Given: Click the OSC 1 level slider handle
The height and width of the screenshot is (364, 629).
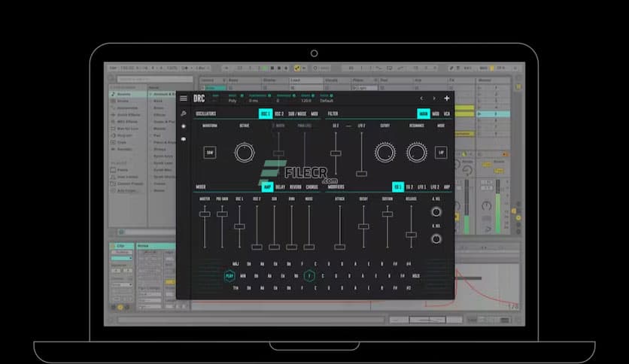Looking at the screenshot, I should click(239, 226).
